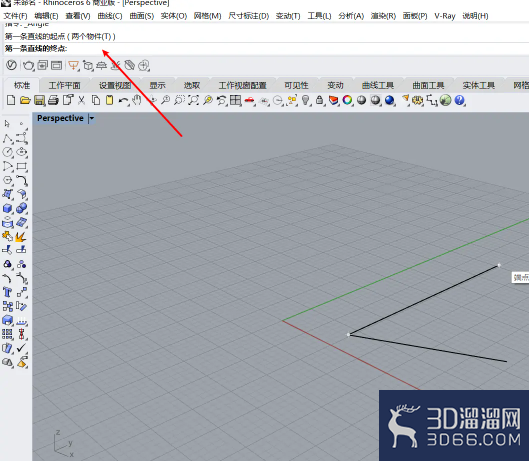Switch to the four-viewport layout icon

pos(235,100)
